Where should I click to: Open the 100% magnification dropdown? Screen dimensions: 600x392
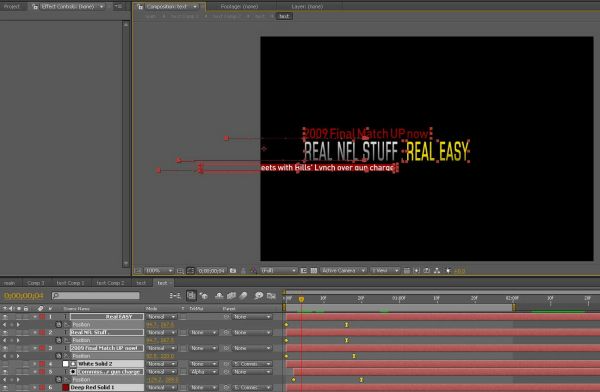(159, 271)
